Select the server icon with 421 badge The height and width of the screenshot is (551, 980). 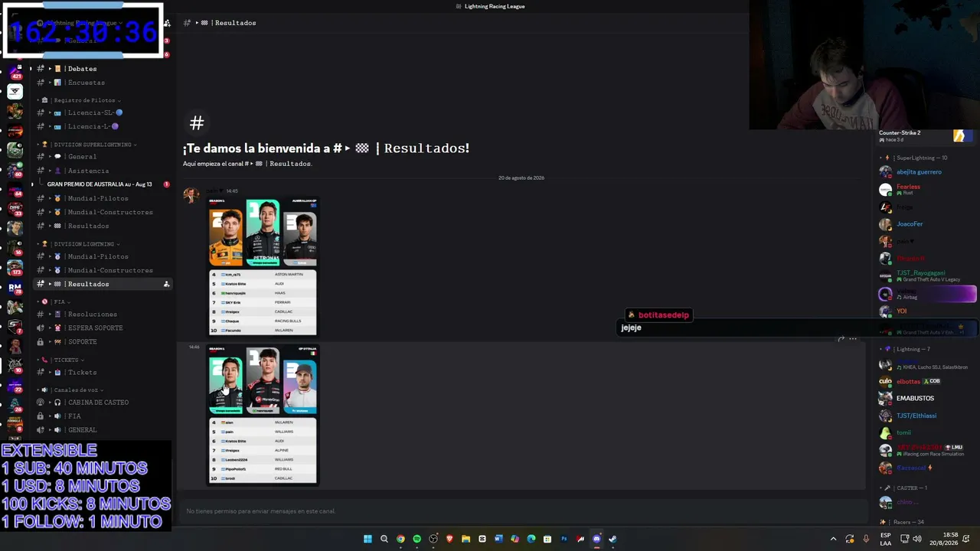click(x=15, y=70)
